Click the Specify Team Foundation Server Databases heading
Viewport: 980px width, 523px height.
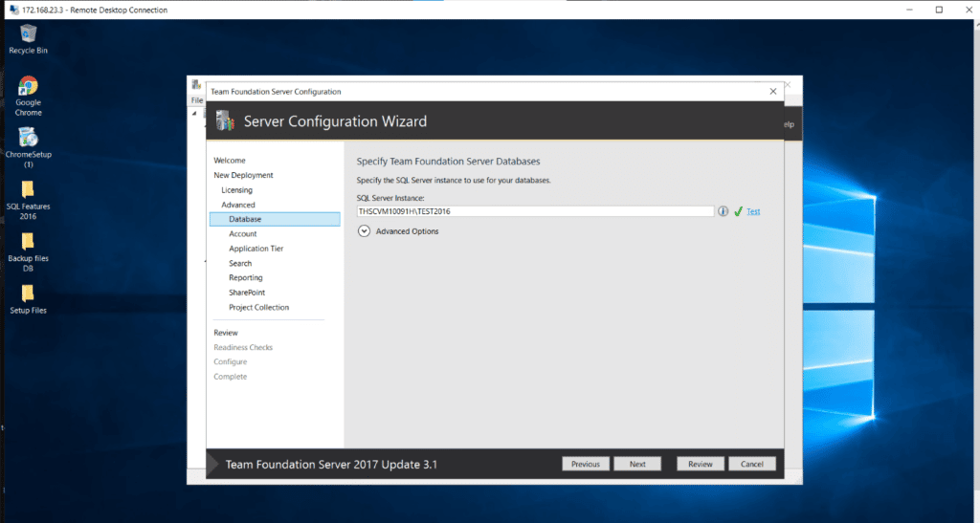tap(448, 161)
